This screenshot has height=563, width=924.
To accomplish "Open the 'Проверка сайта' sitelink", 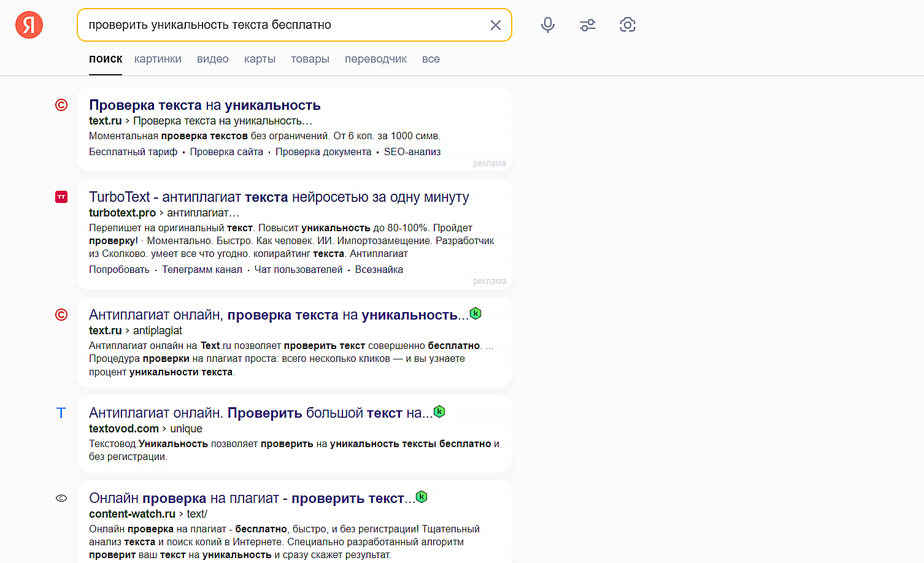I will click(x=226, y=151).
